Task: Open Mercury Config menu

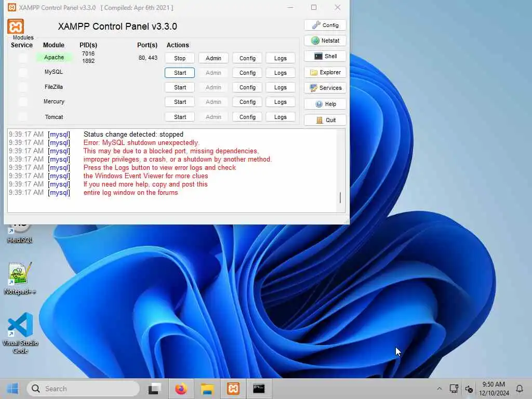Action: (247, 102)
